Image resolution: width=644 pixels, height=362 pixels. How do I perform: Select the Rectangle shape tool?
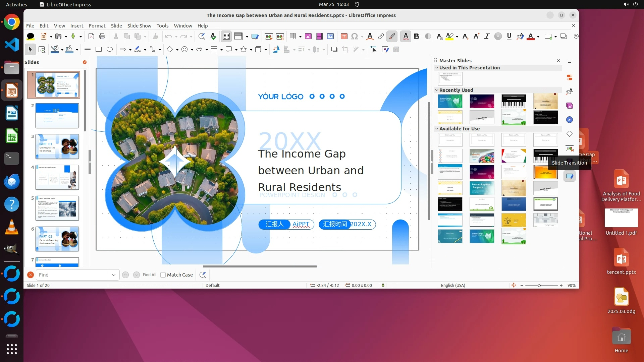coord(99,49)
